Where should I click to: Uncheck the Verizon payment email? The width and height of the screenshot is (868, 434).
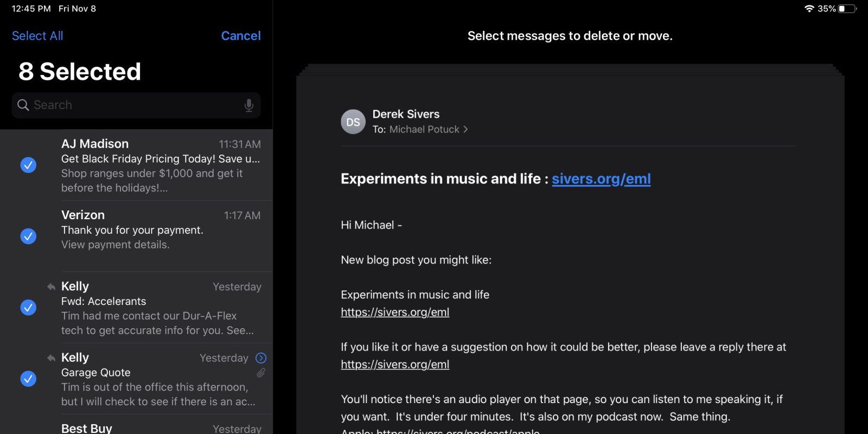point(28,236)
